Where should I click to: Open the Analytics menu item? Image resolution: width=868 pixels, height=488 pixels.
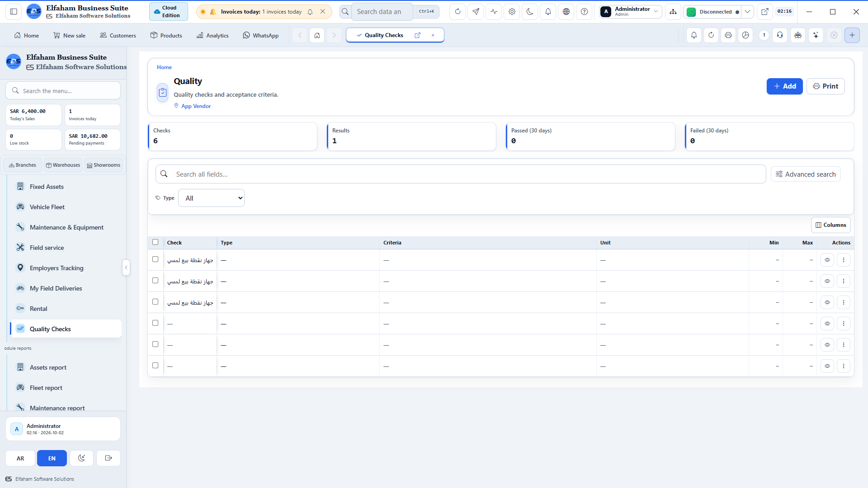212,35
